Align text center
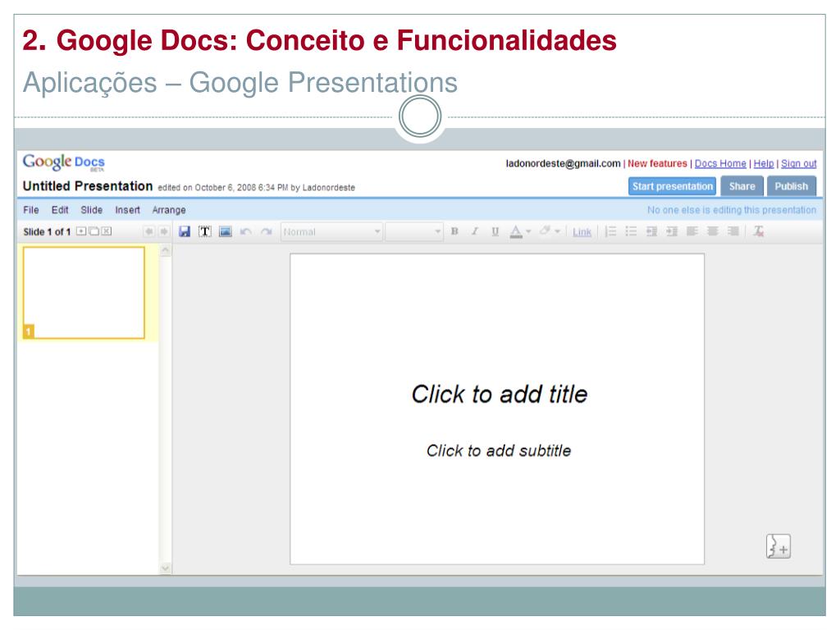Image resolution: width=840 pixels, height=630 pixels. click(713, 231)
